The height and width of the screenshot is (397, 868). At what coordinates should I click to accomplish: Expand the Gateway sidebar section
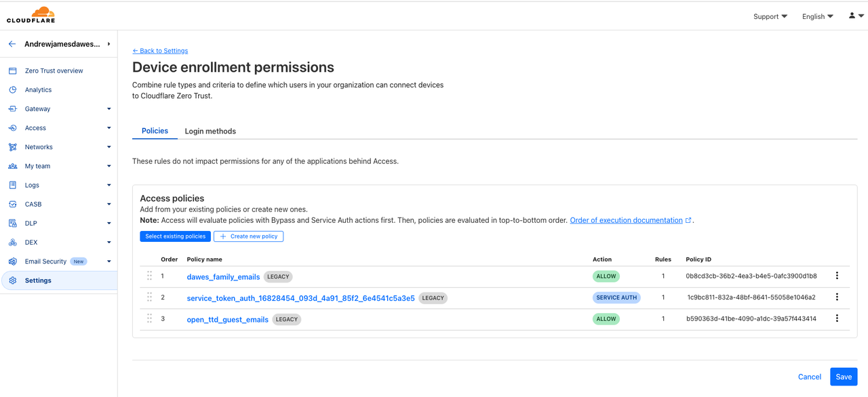pos(108,108)
